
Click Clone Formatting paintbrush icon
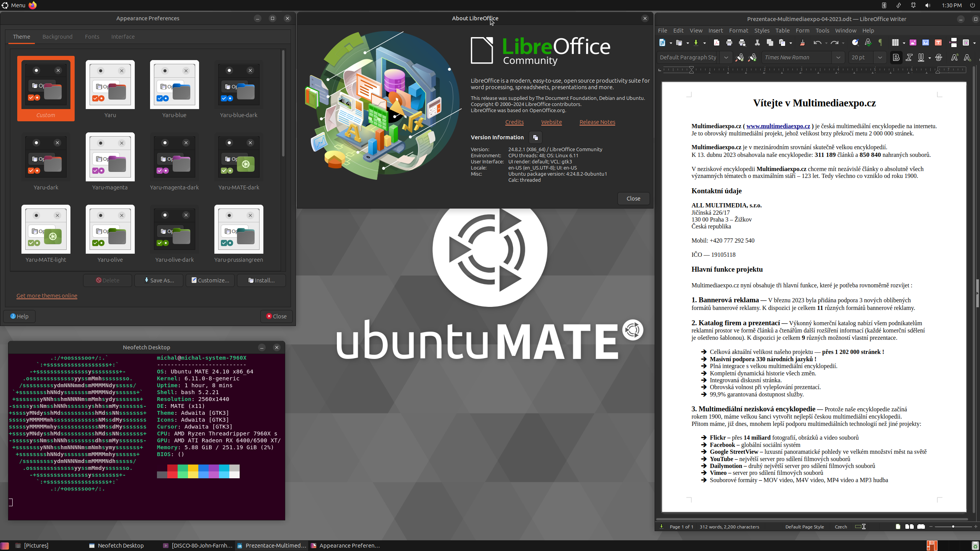click(x=802, y=42)
